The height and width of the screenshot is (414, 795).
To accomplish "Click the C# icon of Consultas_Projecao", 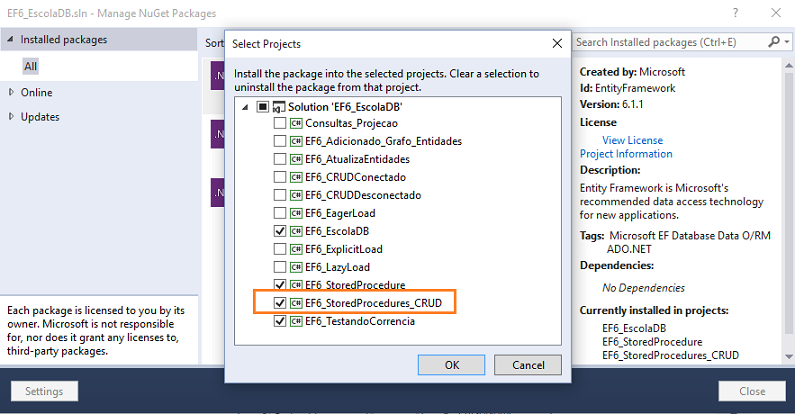I will (296, 123).
